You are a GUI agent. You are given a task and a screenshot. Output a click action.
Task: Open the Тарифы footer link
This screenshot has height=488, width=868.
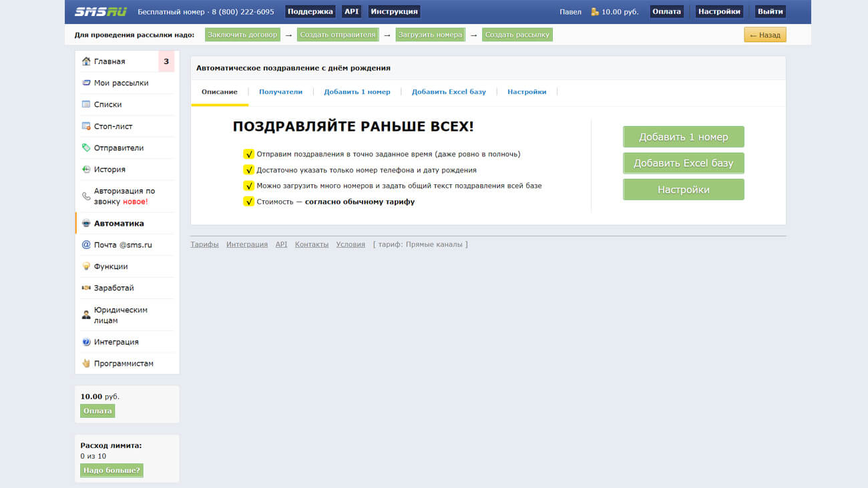tap(204, 244)
